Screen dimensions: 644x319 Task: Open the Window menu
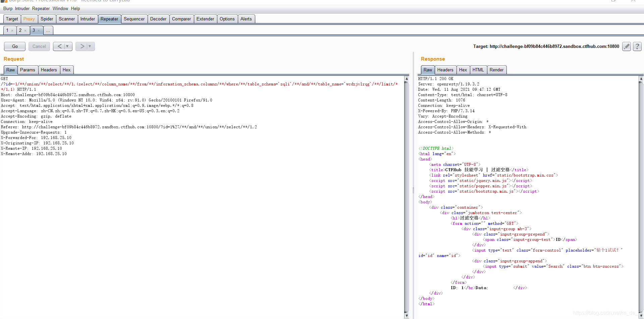60,8
